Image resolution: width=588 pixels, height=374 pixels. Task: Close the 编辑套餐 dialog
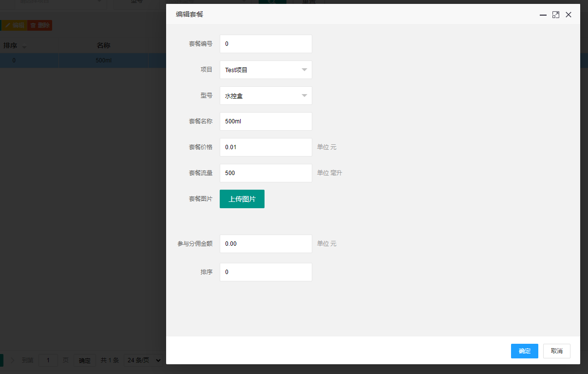[x=569, y=15]
